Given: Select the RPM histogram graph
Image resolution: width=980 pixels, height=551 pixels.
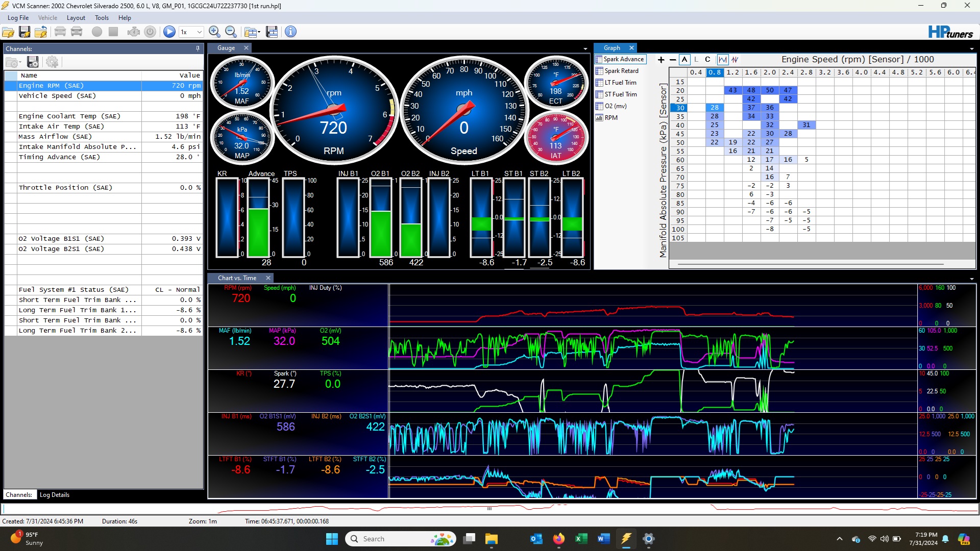Looking at the screenshot, I should pyautogui.click(x=607, y=118).
